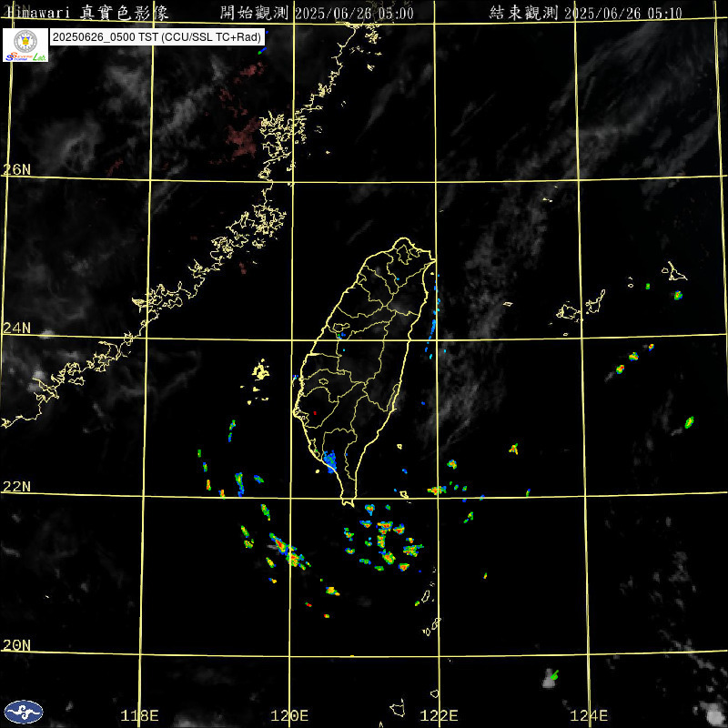Click the Severe Storm Lab logo
This screenshot has height=728, width=728.
click(x=25, y=45)
